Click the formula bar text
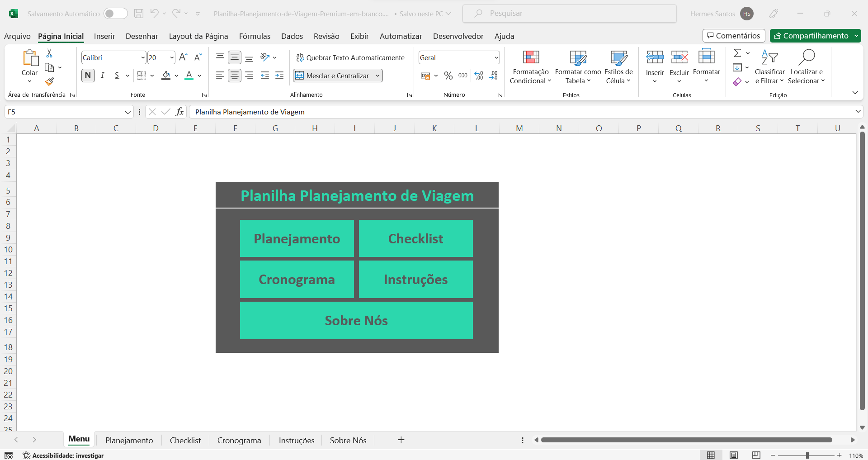The width and height of the screenshot is (868, 460). [250, 112]
